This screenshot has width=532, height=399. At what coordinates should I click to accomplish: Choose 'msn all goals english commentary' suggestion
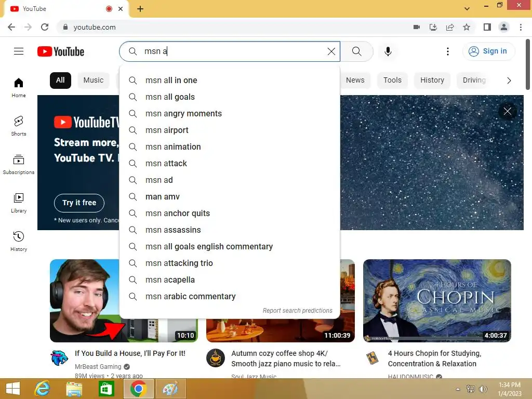(230, 247)
